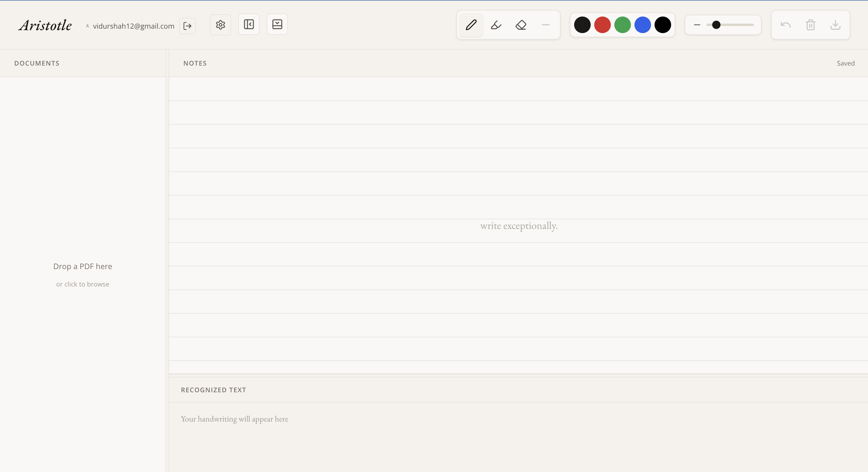Viewport: 868px width, 472px height.
Task: Click the faded line tool
Action: [x=545, y=25]
